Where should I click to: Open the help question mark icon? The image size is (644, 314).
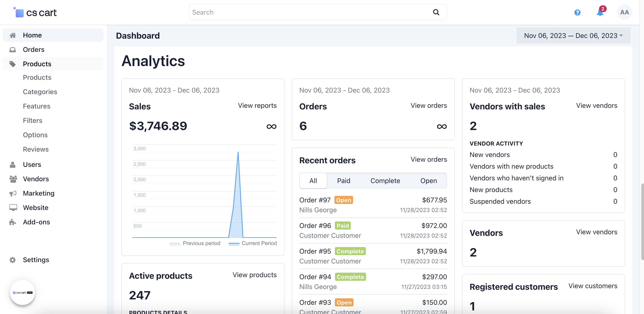click(x=577, y=12)
